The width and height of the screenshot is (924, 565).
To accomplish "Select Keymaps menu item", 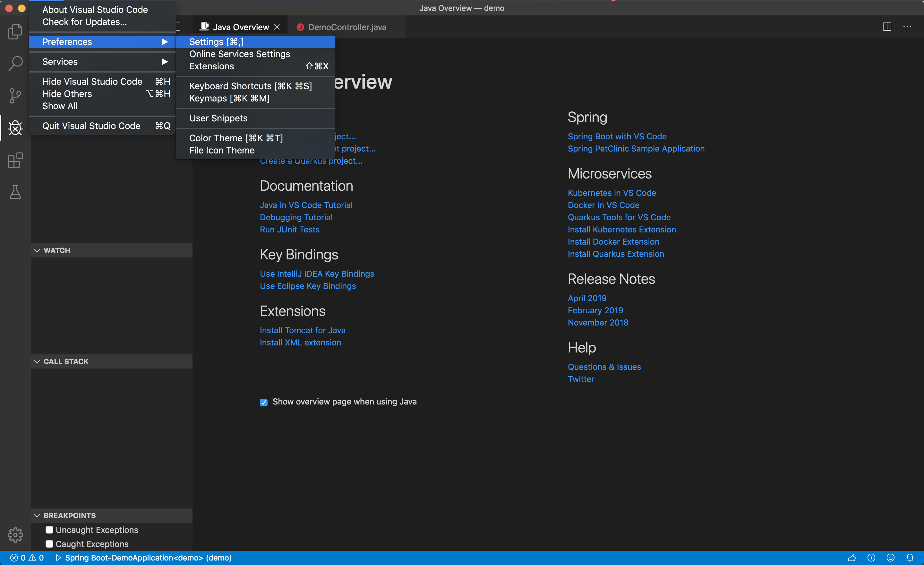I will point(255,98).
